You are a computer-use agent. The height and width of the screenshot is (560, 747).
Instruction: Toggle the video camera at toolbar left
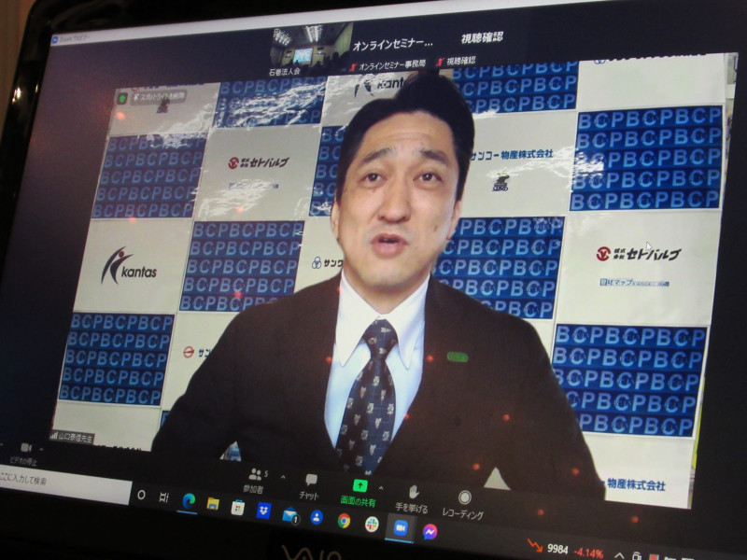pyautogui.click(x=25, y=448)
